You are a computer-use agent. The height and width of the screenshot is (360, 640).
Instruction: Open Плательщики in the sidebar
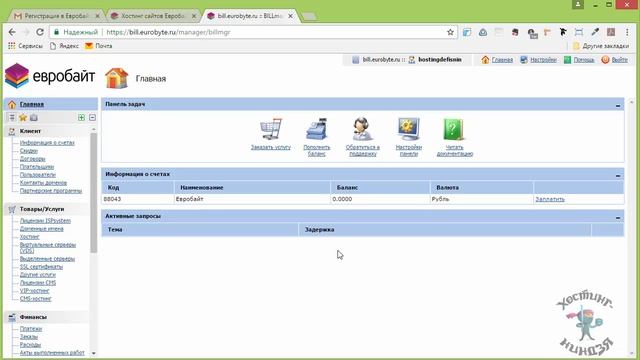tap(37, 167)
